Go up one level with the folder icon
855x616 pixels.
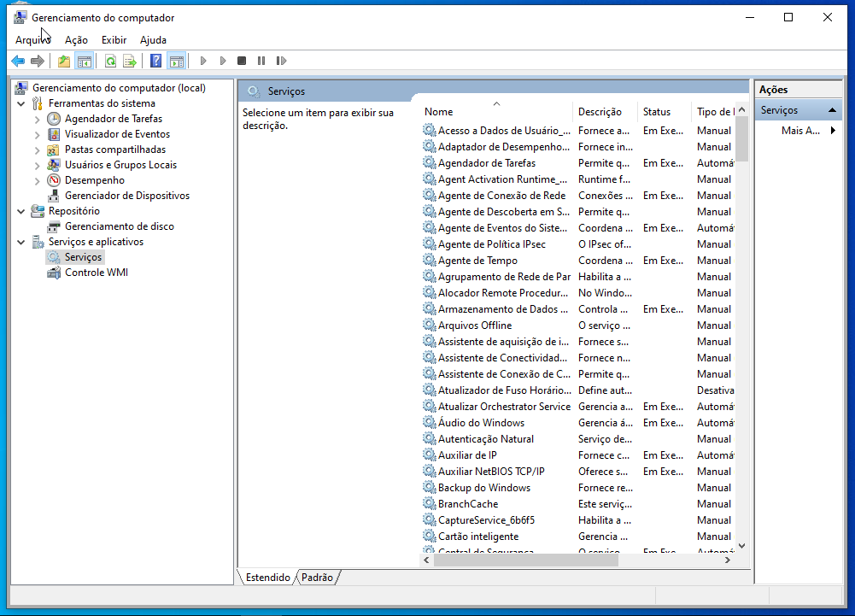pyautogui.click(x=64, y=61)
